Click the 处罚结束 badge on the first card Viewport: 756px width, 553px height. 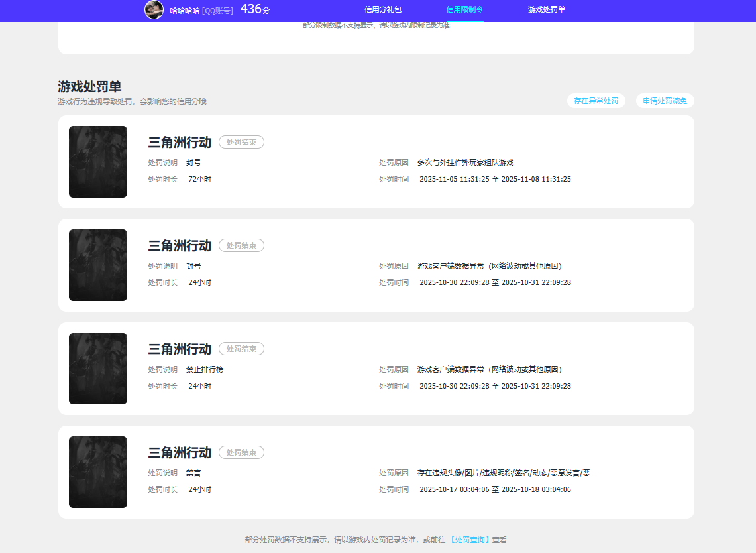pos(241,141)
